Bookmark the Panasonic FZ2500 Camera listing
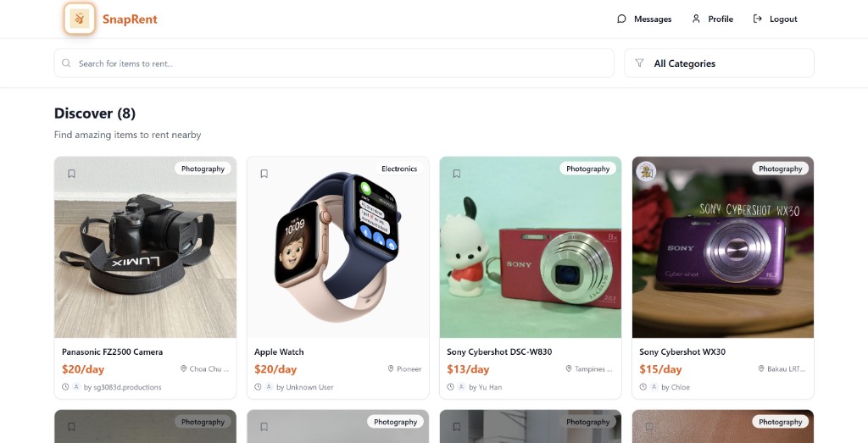The width and height of the screenshot is (868, 443). 72,174
